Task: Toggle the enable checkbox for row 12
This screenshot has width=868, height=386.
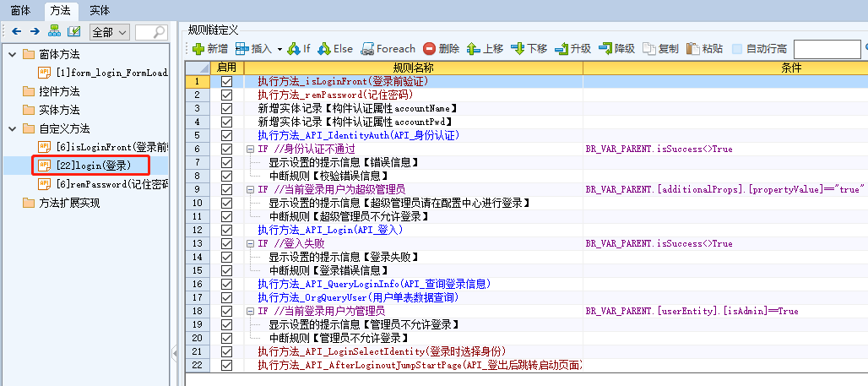Action: tap(226, 230)
